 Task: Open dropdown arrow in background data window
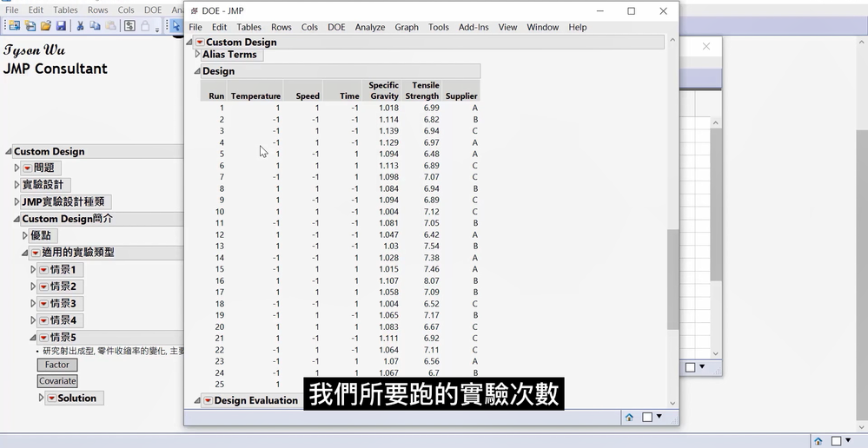point(702,366)
